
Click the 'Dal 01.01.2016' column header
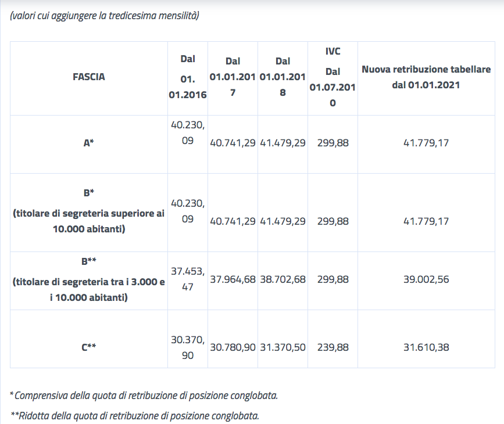click(188, 77)
